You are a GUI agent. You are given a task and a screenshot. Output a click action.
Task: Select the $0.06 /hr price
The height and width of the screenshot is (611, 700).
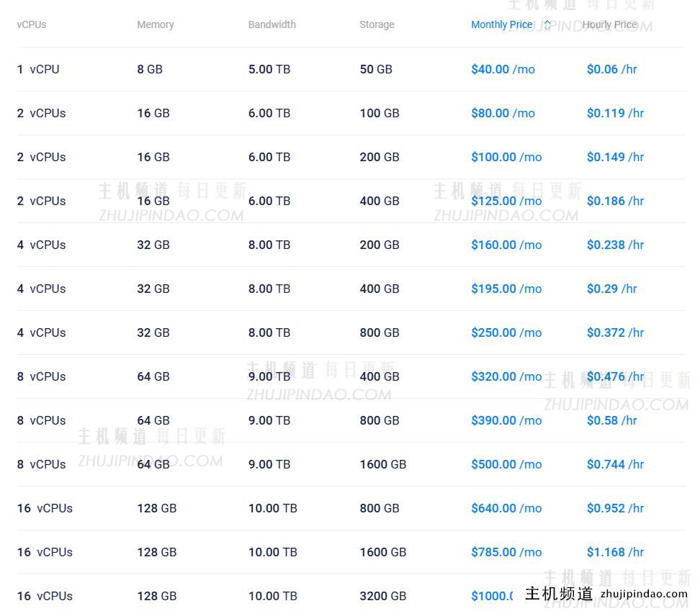tap(611, 69)
